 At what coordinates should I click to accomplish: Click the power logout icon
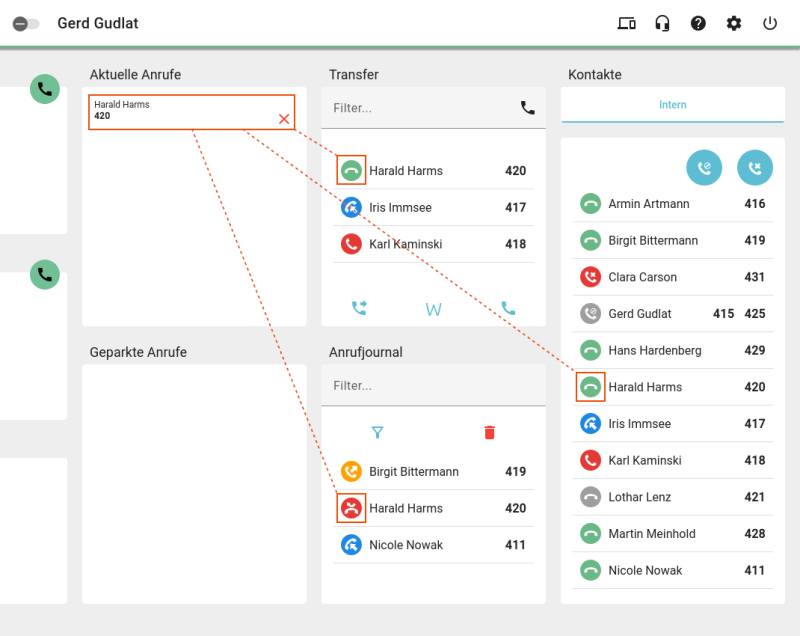[x=769, y=23]
